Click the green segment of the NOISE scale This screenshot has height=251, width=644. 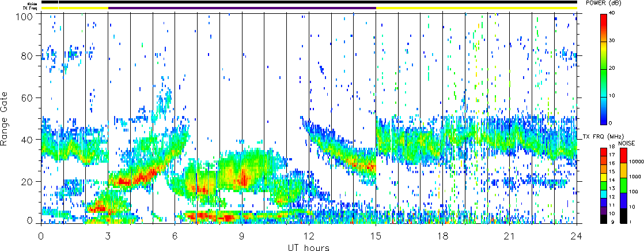[623, 186]
